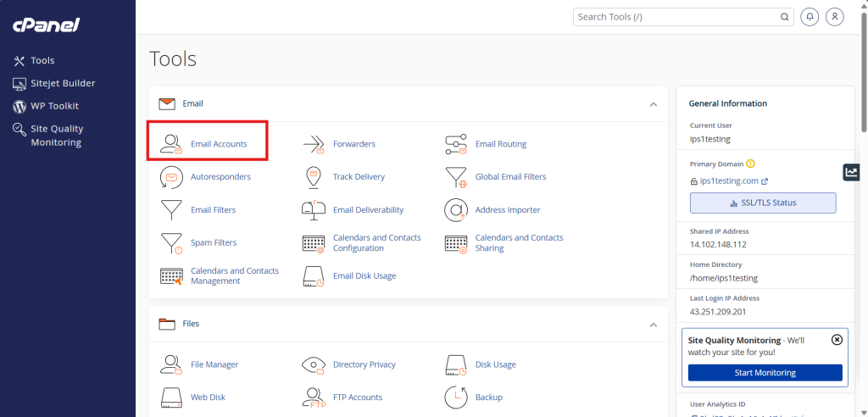Collapse the Files section chevron
This screenshot has width=868, height=417.
tap(654, 325)
